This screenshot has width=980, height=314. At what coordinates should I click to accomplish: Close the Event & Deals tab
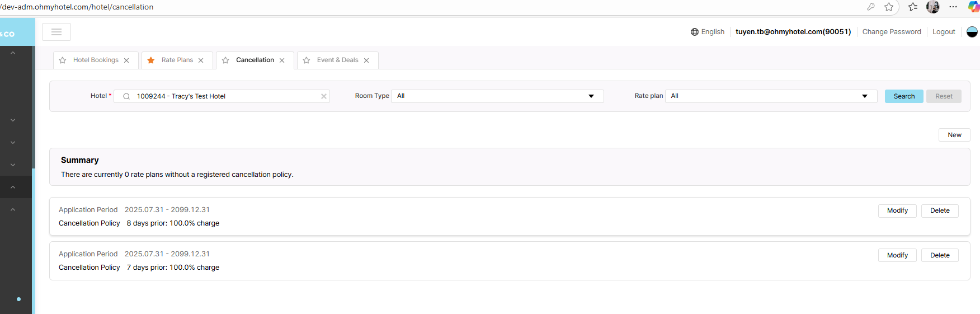tap(366, 60)
